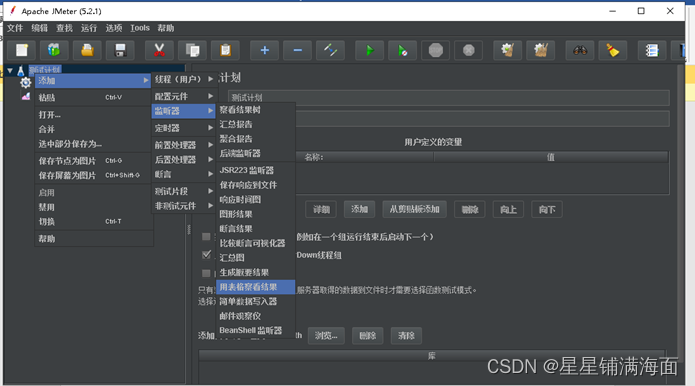Viewport: 695px width, 386px height.
Task: Click the Search binoculars icon
Action: pyautogui.click(x=580, y=51)
